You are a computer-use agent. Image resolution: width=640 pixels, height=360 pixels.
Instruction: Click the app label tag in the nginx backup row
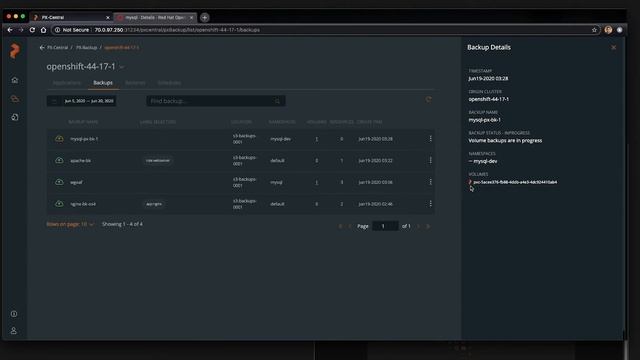(x=154, y=204)
